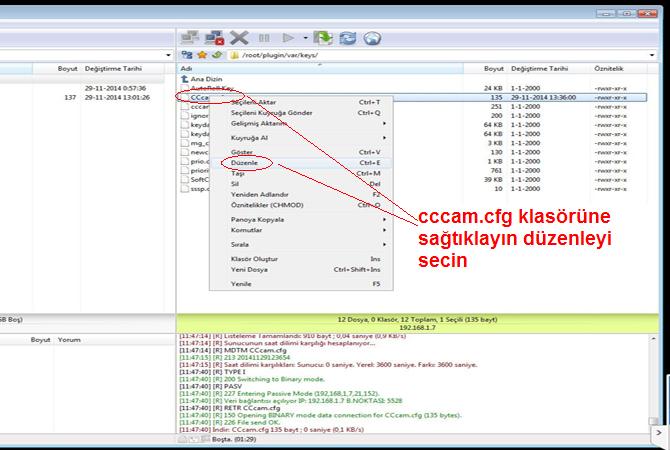Click the Ana Dizin up-arrow icon
This screenshot has width=670, height=450.
click(185, 79)
